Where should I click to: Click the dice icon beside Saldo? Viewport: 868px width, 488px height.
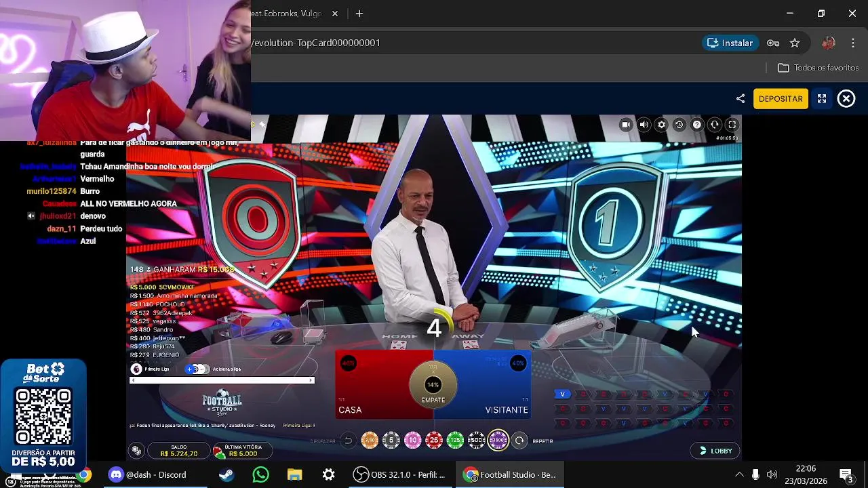138,451
